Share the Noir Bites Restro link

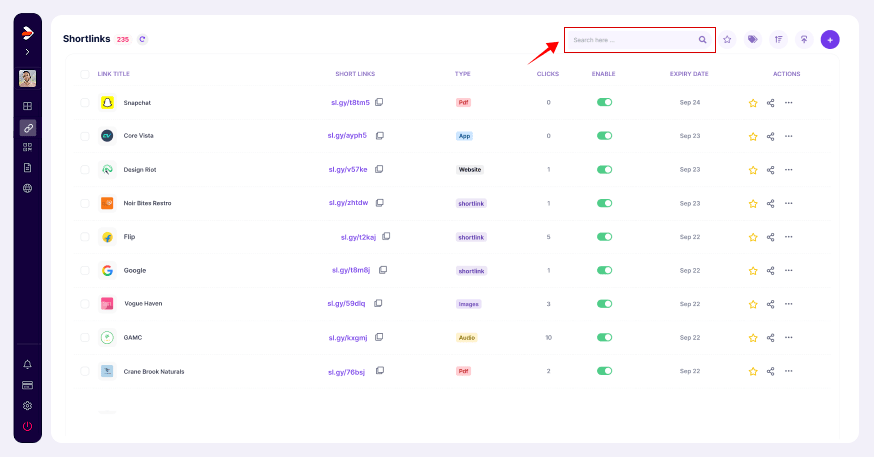(770, 203)
